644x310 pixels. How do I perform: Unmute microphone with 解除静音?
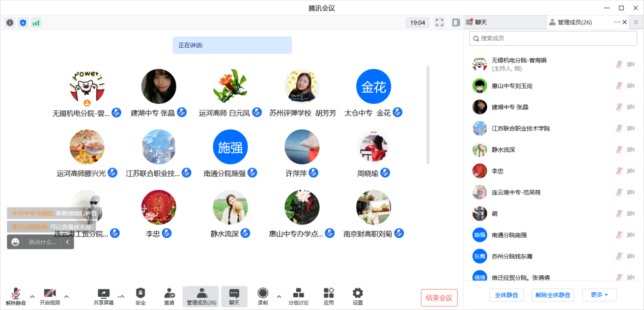click(x=16, y=296)
